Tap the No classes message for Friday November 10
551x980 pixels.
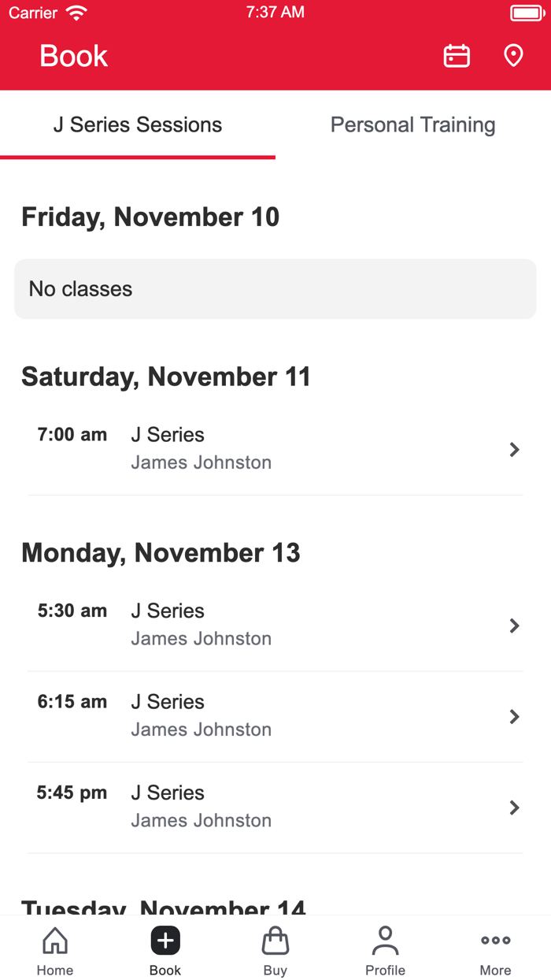[x=275, y=288]
